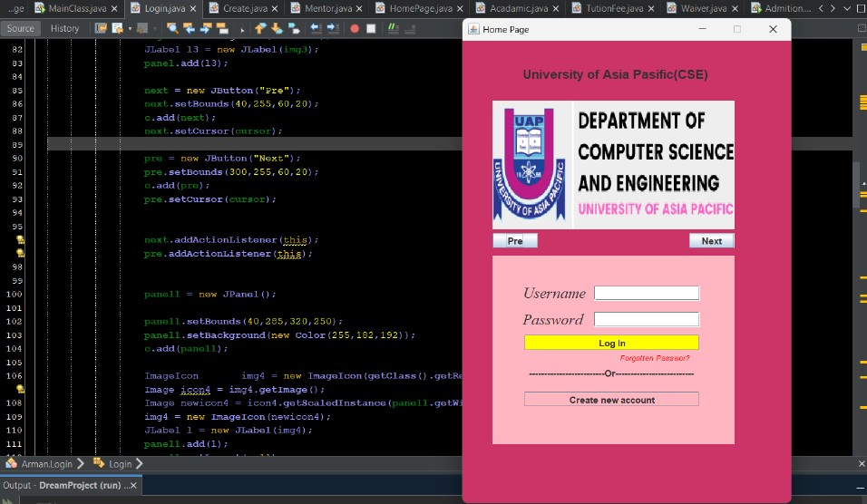The image size is (867, 504).
Task: Click the Back navigation icon with document
Action: click(x=117, y=28)
